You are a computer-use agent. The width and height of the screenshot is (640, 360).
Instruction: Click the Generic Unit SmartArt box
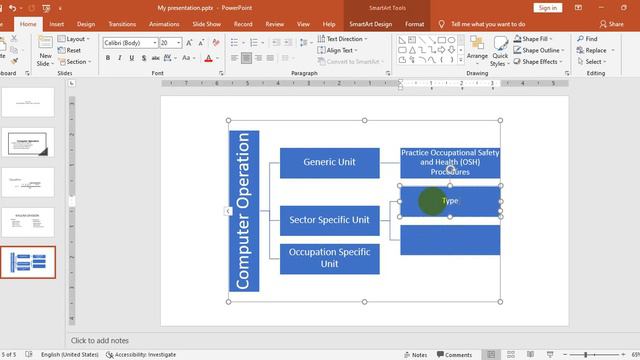click(x=329, y=163)
